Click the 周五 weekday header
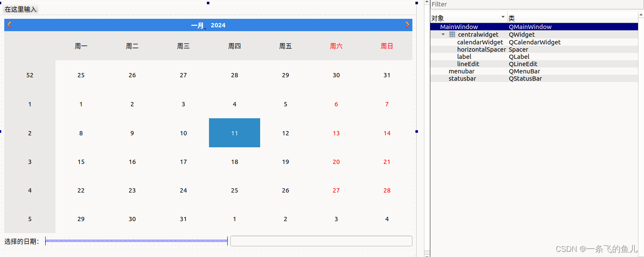 tap(286, 46)
